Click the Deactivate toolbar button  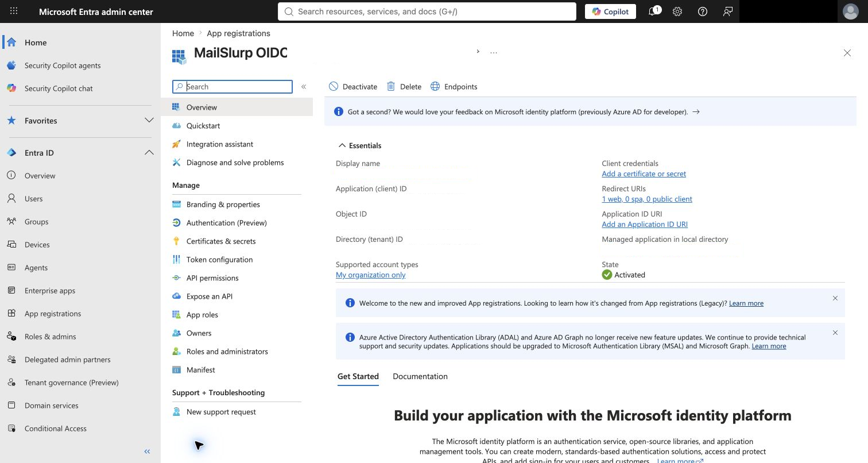353,87
